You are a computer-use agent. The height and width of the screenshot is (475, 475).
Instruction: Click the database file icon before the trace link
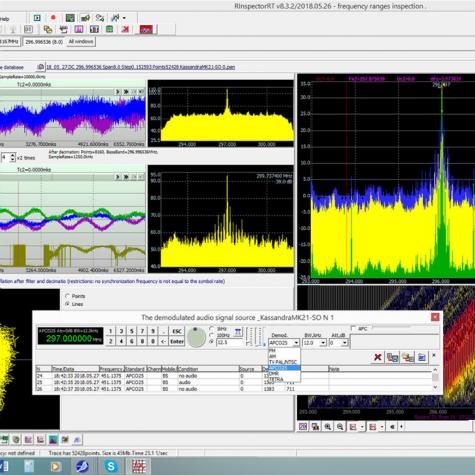[x=40, y=67]
